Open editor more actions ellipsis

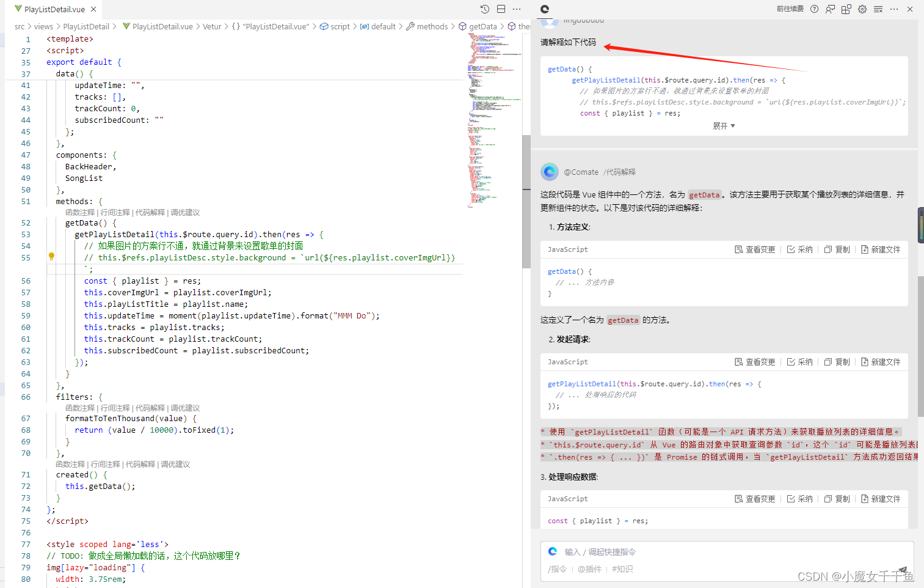tap(517, 9)
